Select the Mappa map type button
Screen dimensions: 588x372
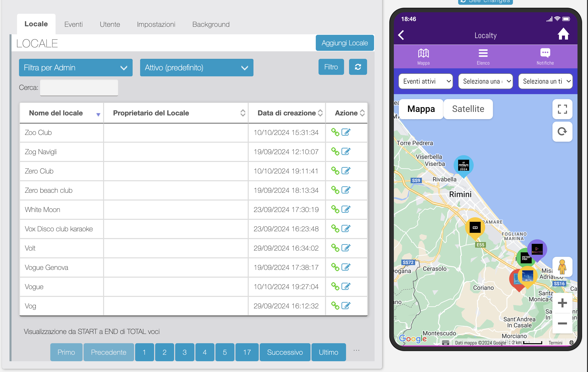[421, 109]
